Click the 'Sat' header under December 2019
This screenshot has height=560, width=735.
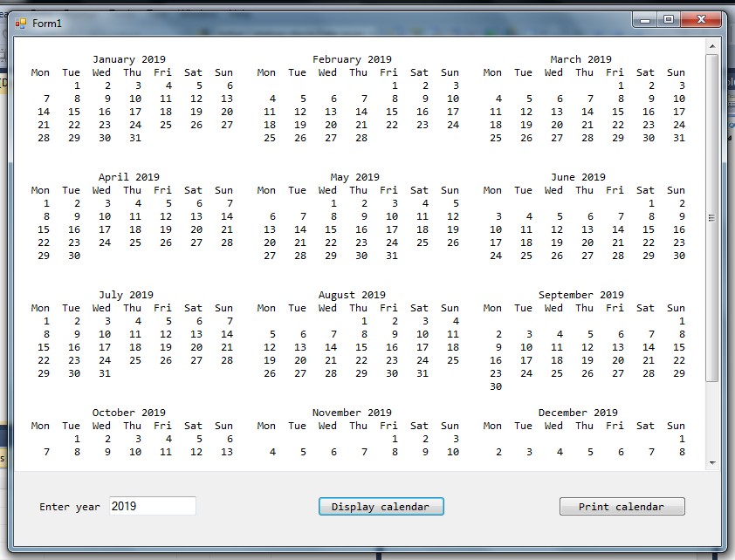pyautogui.click(x=645, y=426)
